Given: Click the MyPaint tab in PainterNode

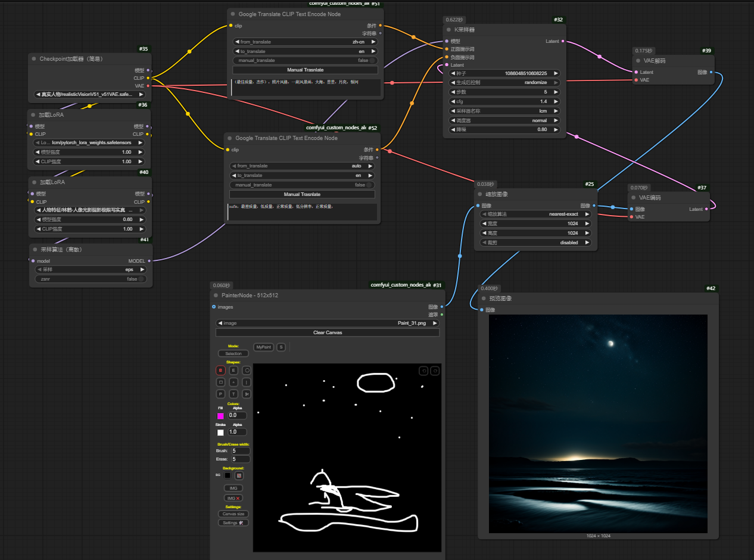Looking at the screenshot, I should coord(263,347).
